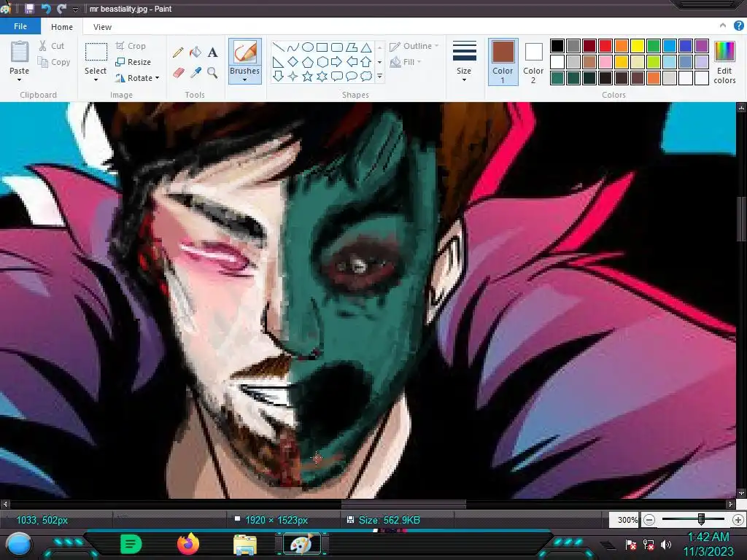Click the 300% zoom level field

coord(624,520)
